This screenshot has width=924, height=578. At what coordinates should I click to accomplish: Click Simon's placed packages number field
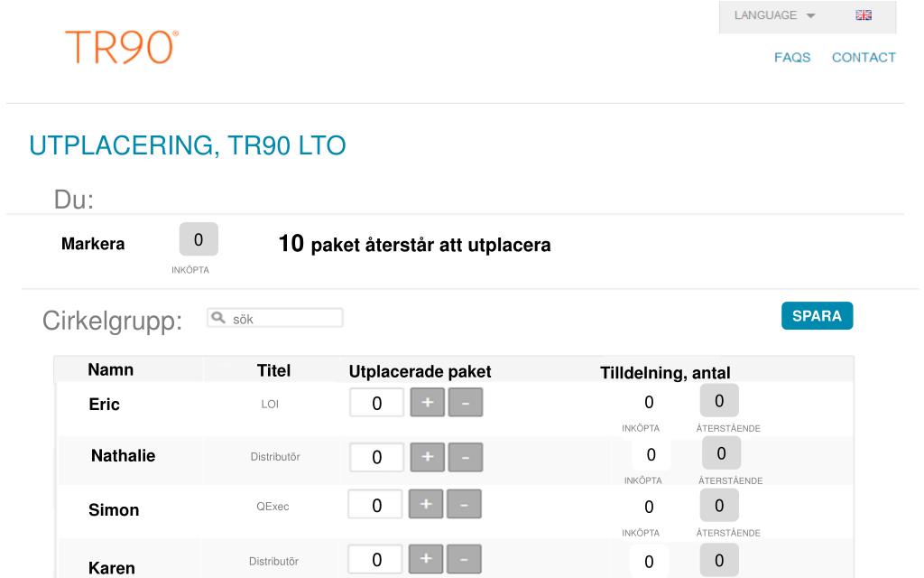375,504
